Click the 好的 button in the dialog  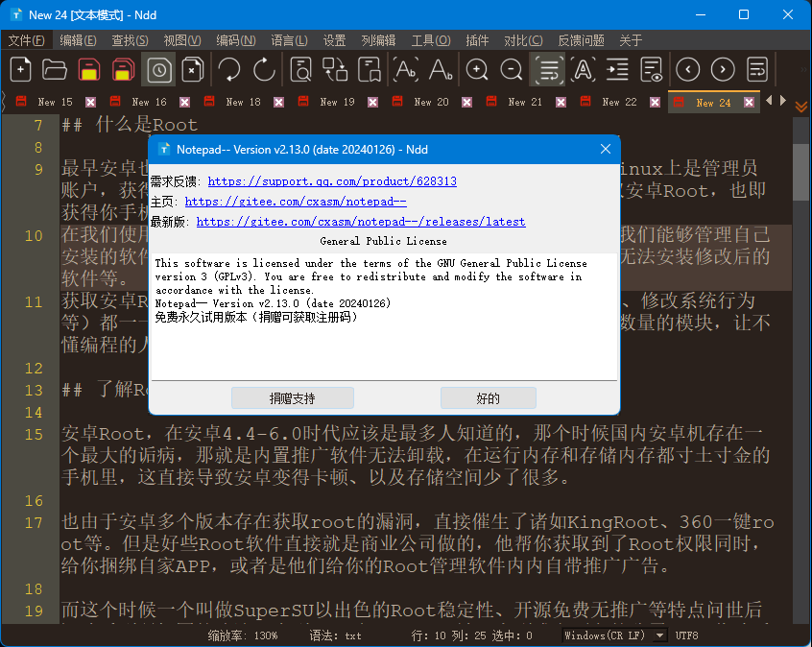click(488, 397)
